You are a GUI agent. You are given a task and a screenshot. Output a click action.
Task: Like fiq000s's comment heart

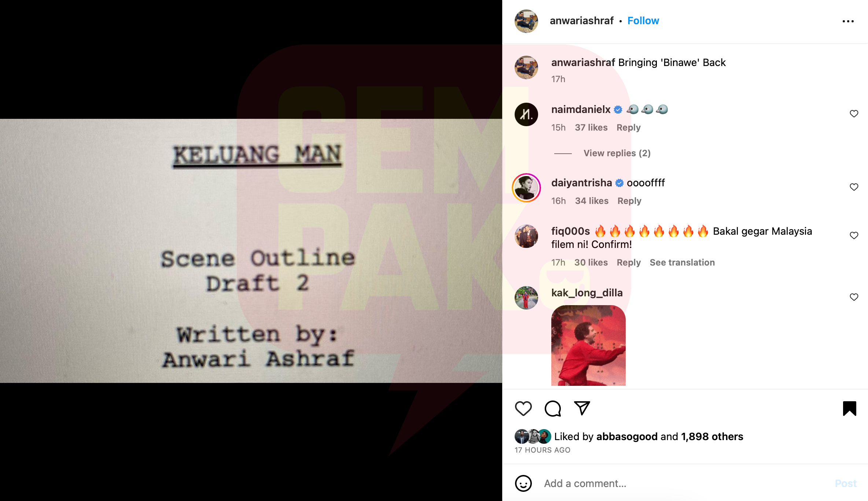(854, 235)
